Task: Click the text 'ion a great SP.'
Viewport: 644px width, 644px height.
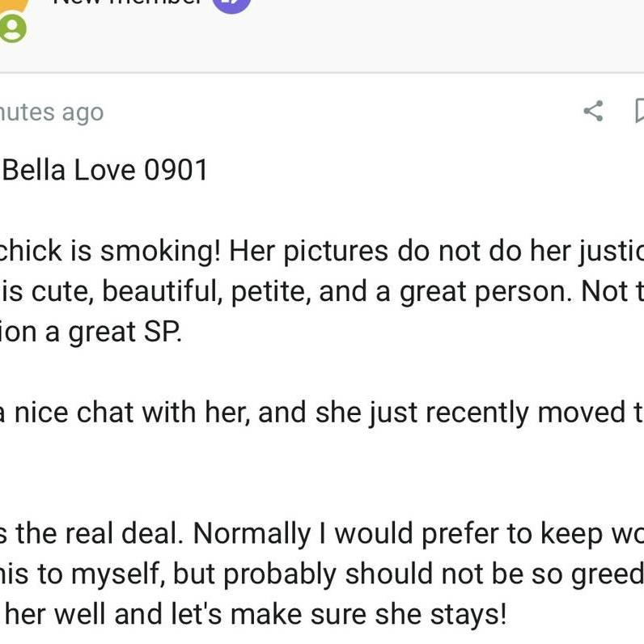Action: (x=91, y=332)
